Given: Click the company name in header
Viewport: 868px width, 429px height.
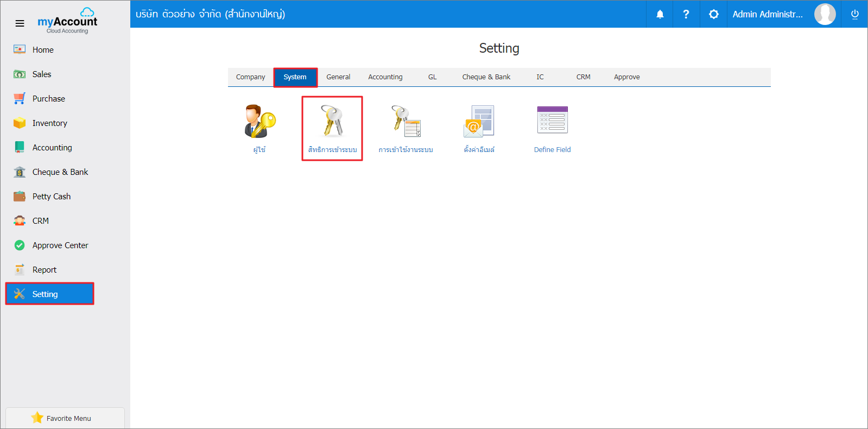Looking at the screenshot, I should coord(211,14).
